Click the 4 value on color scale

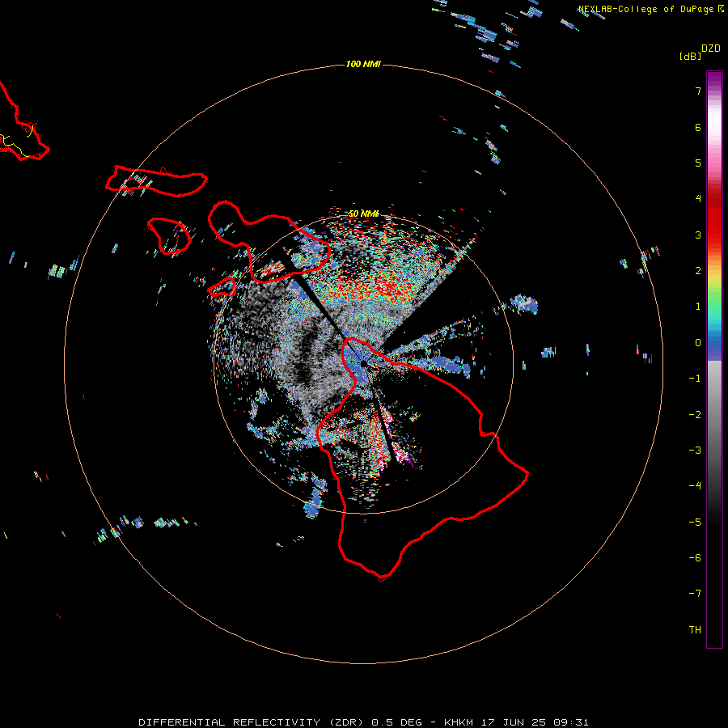click(698, 199)
